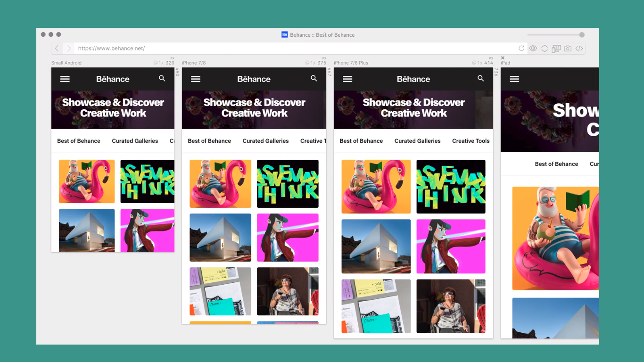Close the iPad device preview
The width and height of the screenshot is (644, 362).
pos(503,58)
